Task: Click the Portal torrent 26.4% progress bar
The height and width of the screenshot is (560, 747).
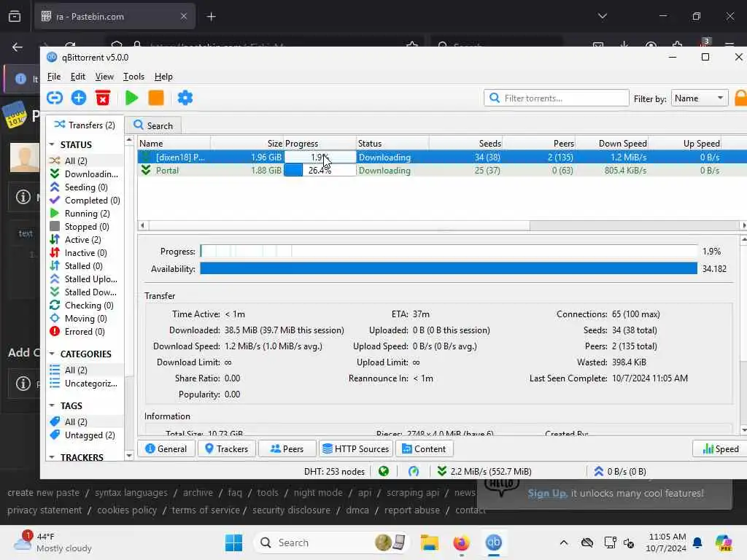Action: (320, 171)
